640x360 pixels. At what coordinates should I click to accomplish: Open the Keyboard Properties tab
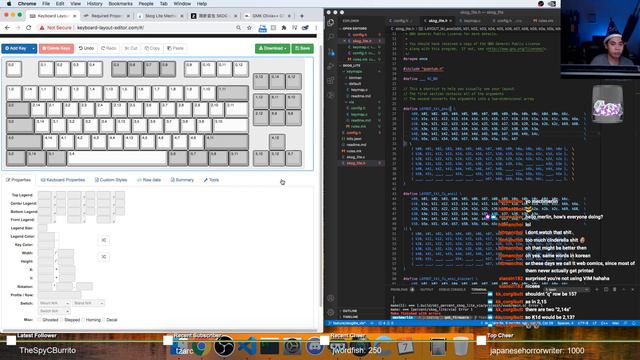(x=63, y=180)
